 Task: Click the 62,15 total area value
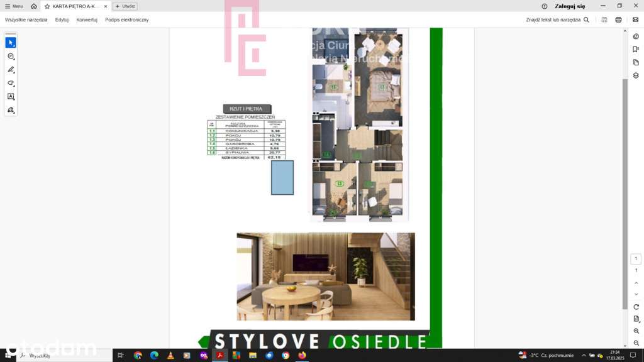click(x=274, y=157)
